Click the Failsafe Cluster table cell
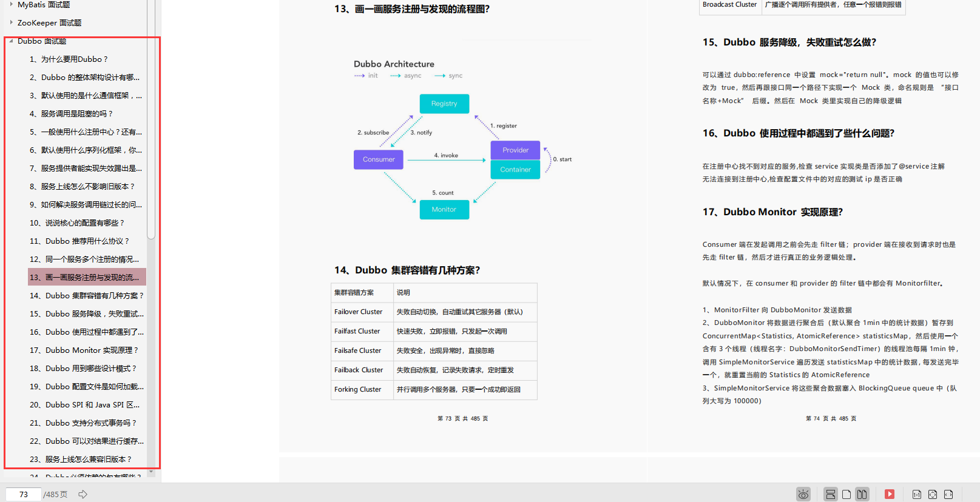Screen dimensions: 980x502 click(362, 350)
